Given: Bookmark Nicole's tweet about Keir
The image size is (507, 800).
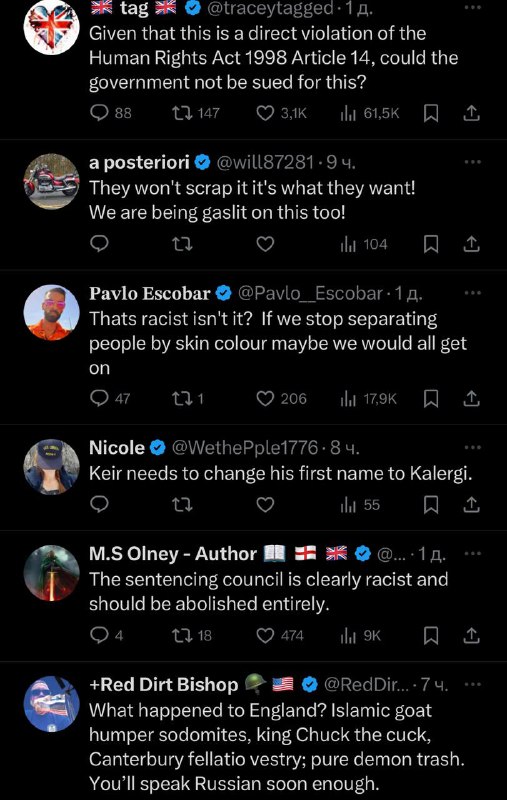Looking at the screenshot, I should 431,505.
